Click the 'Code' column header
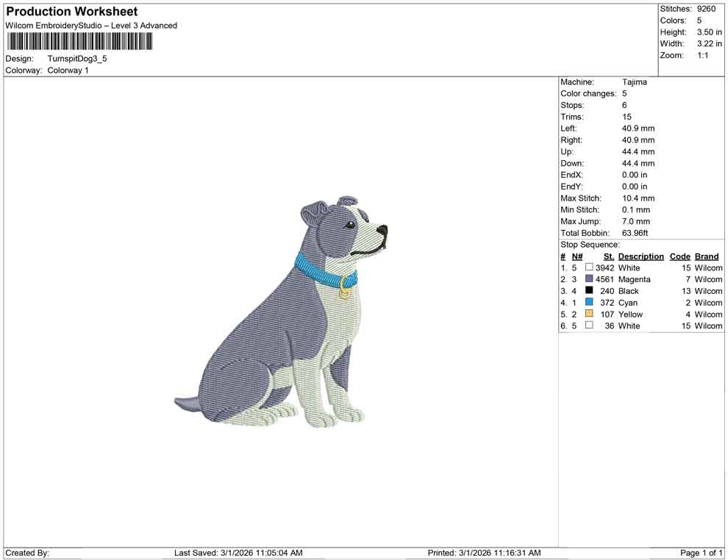 [x=679, y=256]
